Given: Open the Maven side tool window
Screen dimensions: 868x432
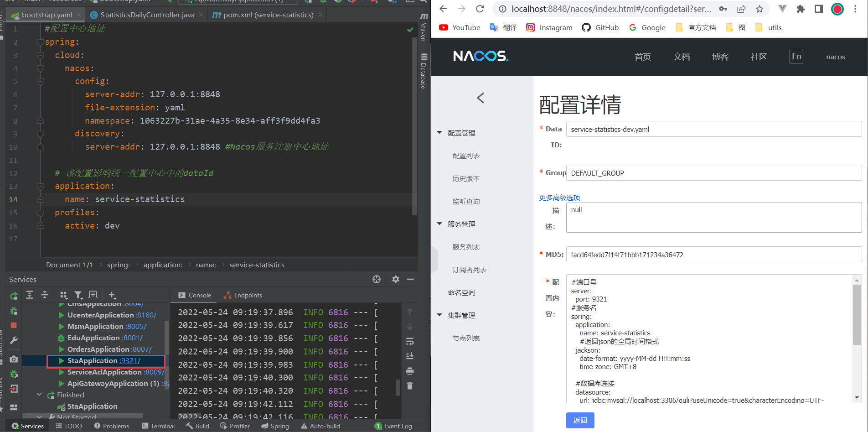Looking at the screenshot, I should (424, 27).
